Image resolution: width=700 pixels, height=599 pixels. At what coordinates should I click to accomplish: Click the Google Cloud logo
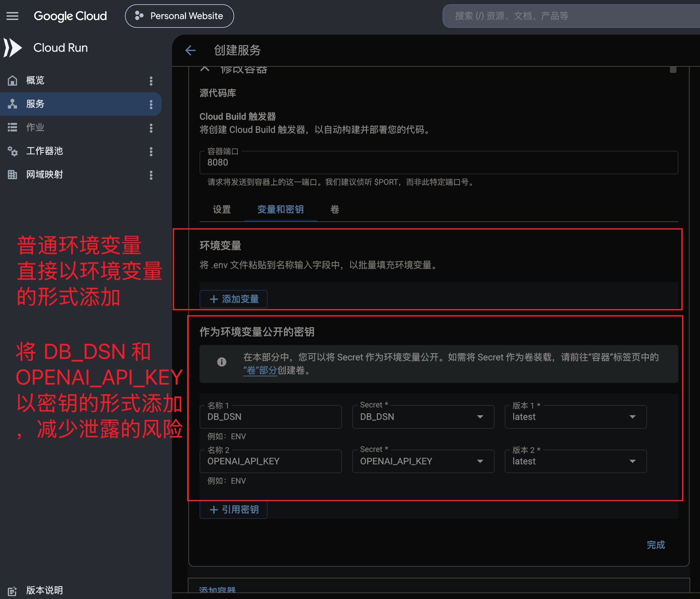point(70,16)
